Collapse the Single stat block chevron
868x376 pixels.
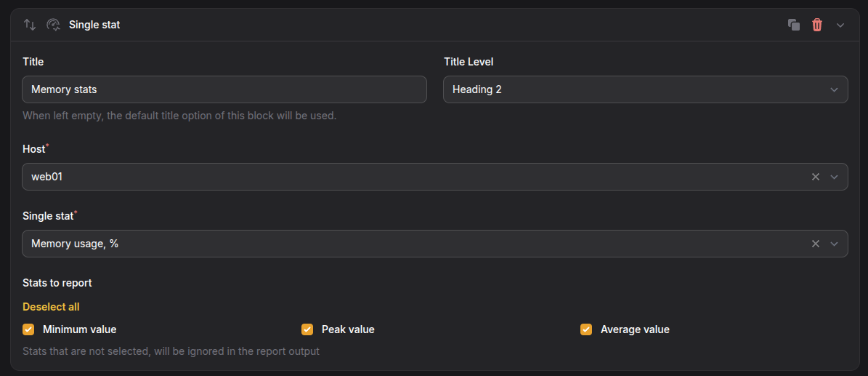[840, 25]
